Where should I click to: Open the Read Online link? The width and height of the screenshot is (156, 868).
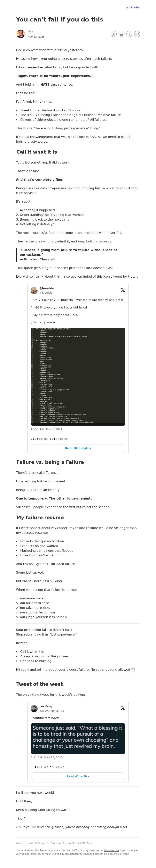pos(133,7)
